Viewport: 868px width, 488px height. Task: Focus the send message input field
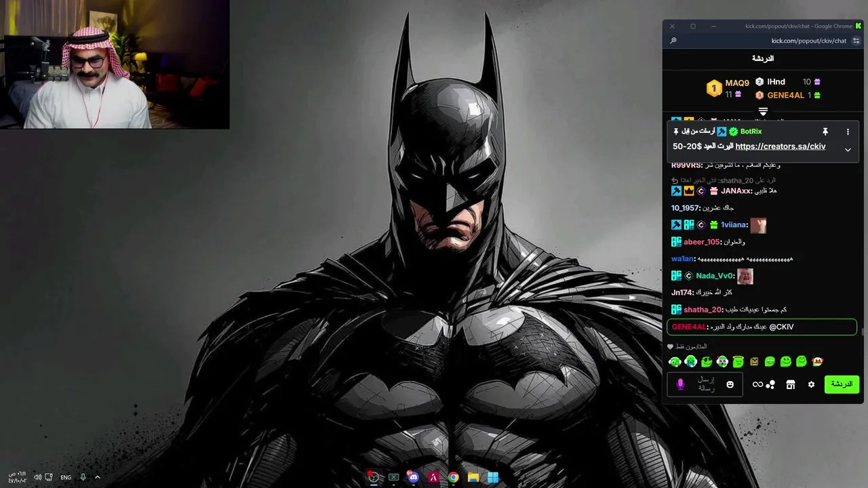[705, 384]
